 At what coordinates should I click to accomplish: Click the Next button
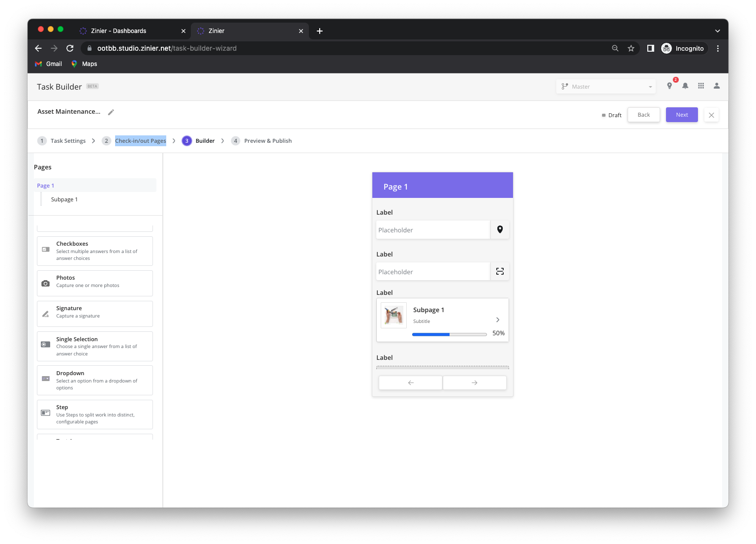click(682, 115)
